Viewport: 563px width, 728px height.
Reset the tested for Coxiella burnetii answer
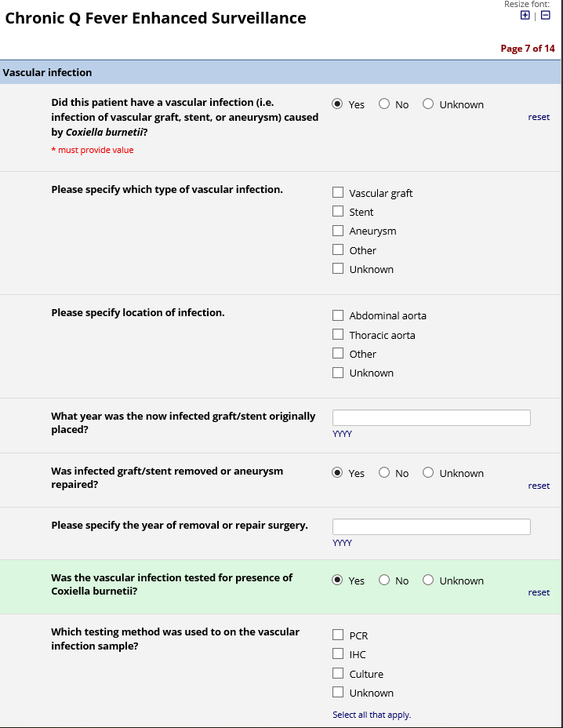[539, 592]
